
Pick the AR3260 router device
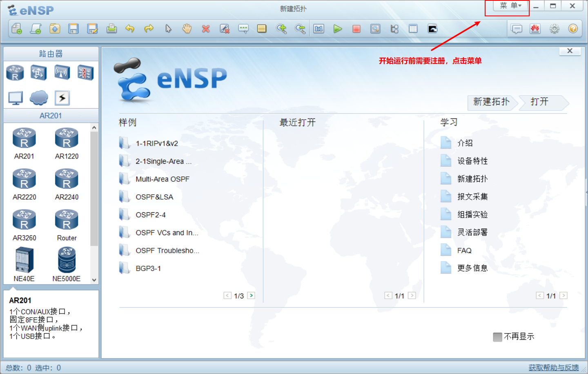[24, 225]
